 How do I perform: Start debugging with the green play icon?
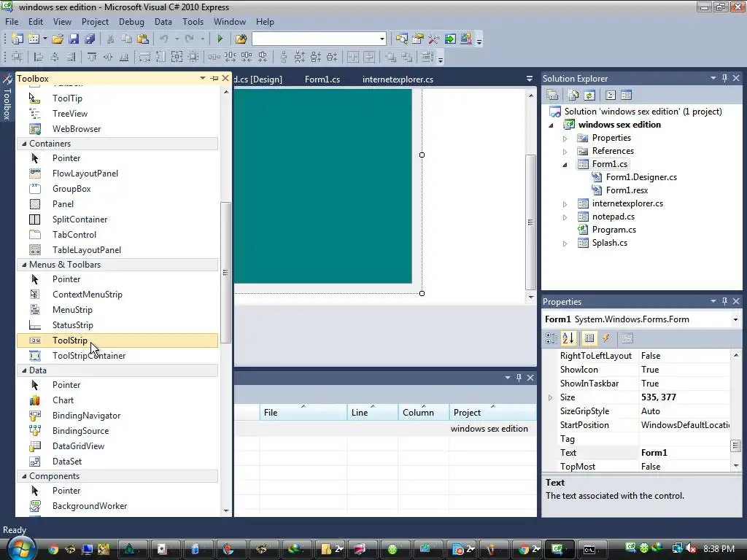[x=220, y=39]
